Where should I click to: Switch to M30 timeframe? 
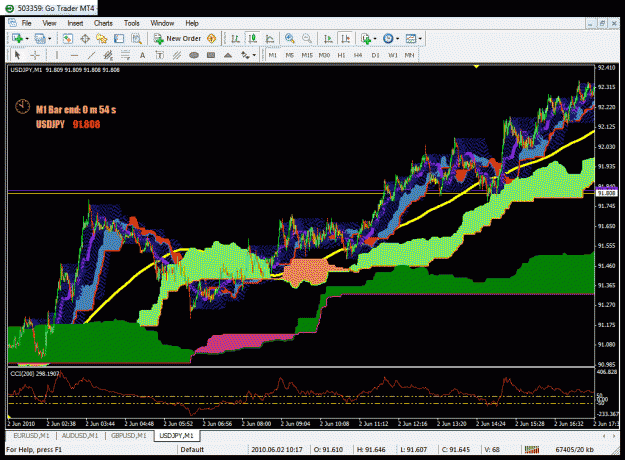[x=324, y=55]
